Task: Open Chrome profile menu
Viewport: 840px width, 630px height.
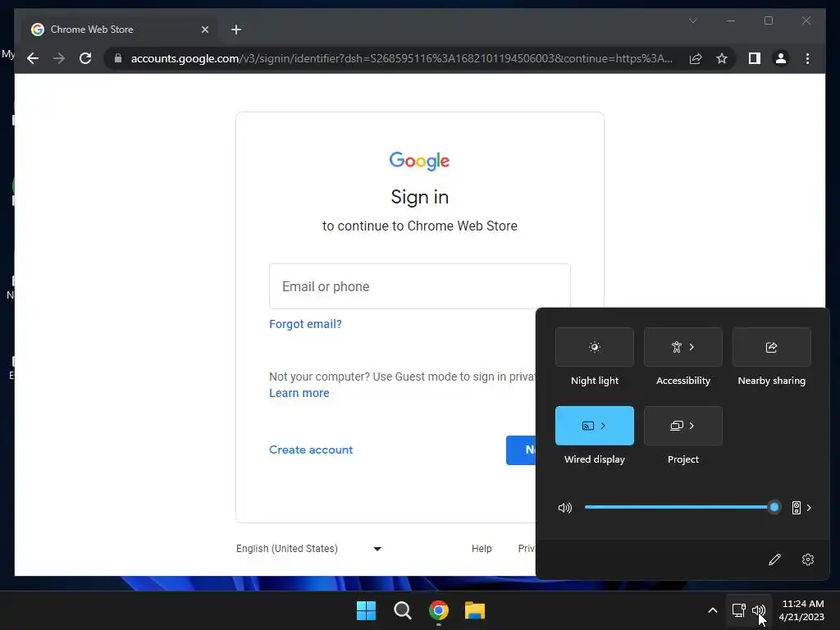Action: (x=781, y=58)
